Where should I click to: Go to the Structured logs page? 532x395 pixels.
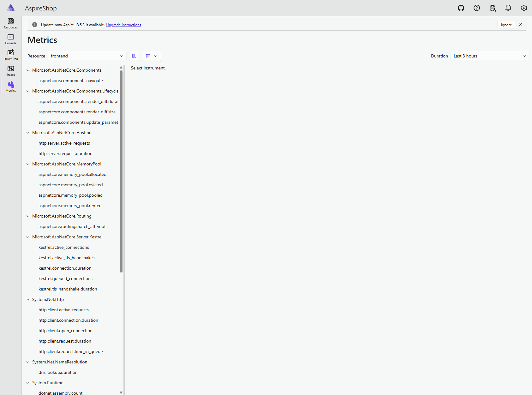[x=11, y=55]
